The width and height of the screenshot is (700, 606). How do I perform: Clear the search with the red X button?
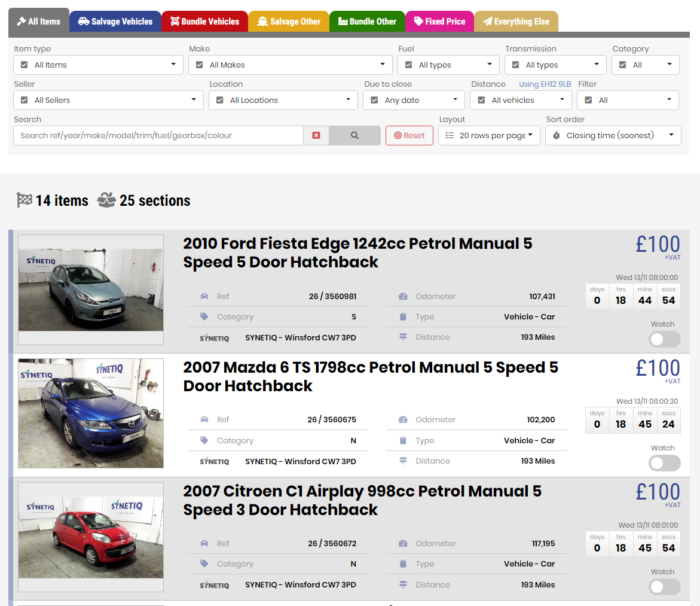[316, 135]
